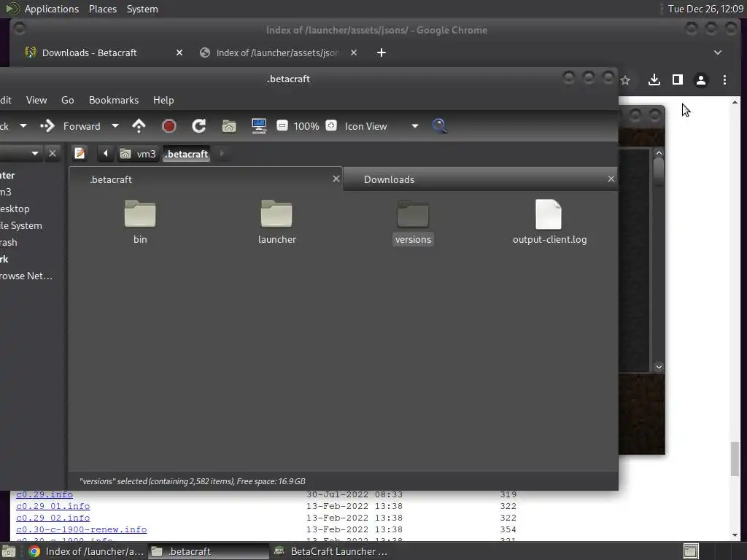Open the Help menu
This screenshot has width=747, height=560.
163,101
